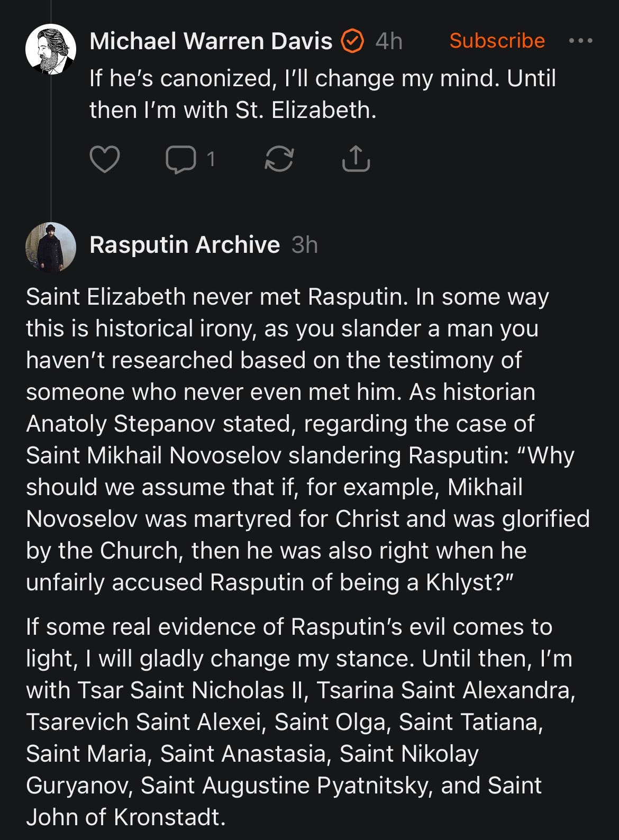The height and width of the screenshot is (840, 619).
Task: Open the note text "If he's canonized"
Action: pos(322,94)
